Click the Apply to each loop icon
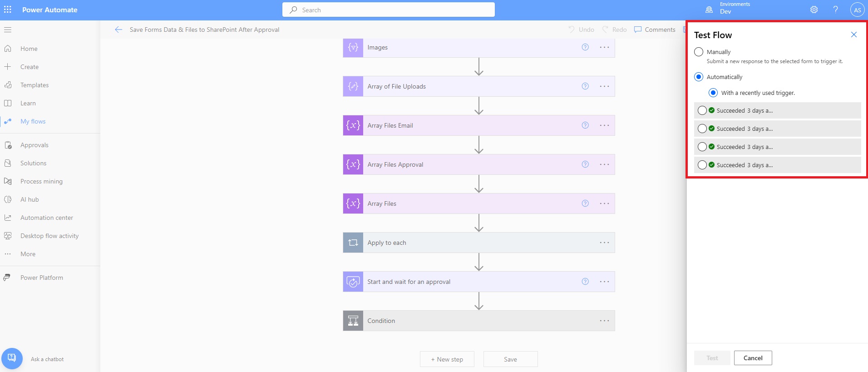868x372 pixels. (353, 243)
